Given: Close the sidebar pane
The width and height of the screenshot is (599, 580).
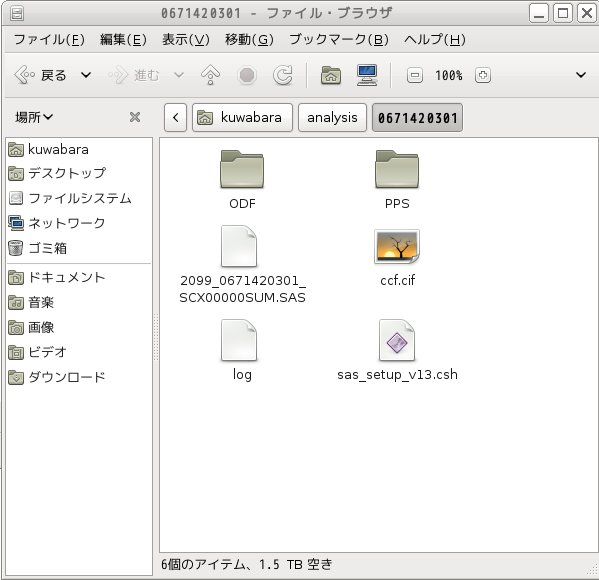Looking at the screenshot, I should (x=135, y=117).
